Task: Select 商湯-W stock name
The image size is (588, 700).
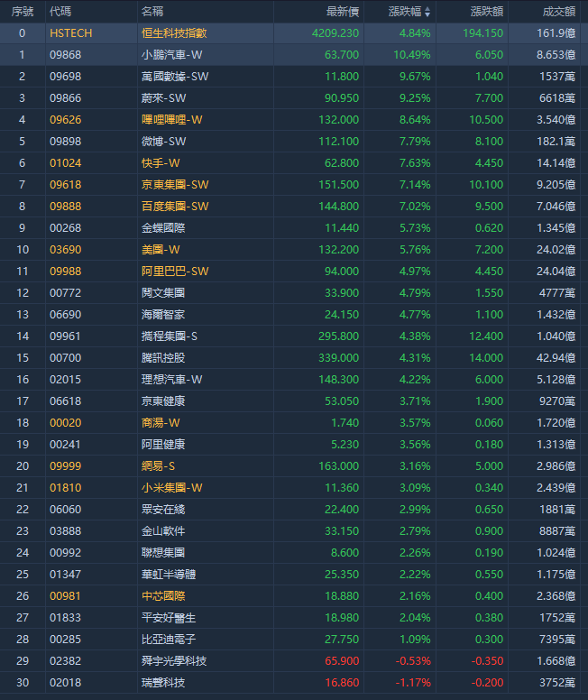Action: [161, 423]
